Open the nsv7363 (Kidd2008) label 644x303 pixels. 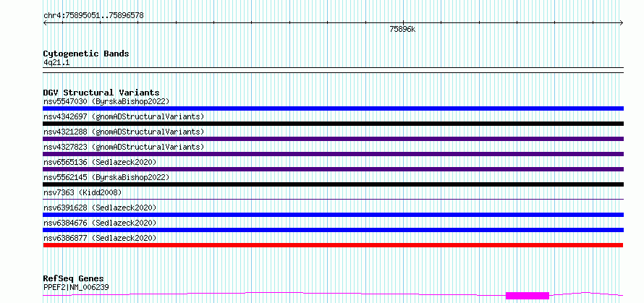tap(82, 192)
